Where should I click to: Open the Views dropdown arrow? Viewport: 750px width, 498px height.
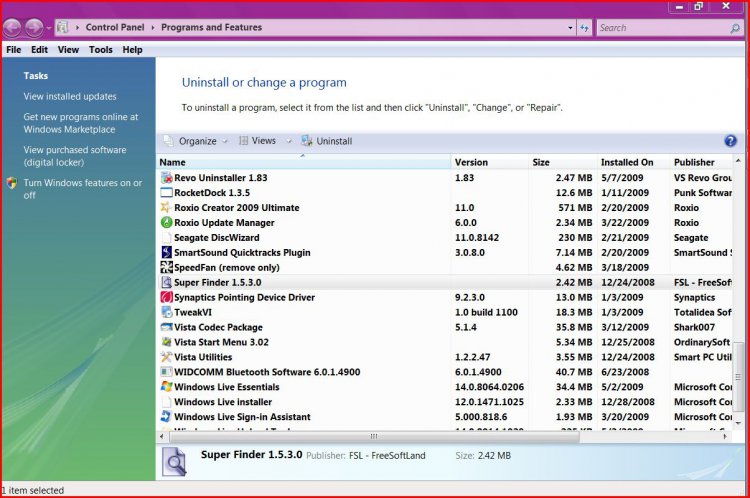pos(289,141)
